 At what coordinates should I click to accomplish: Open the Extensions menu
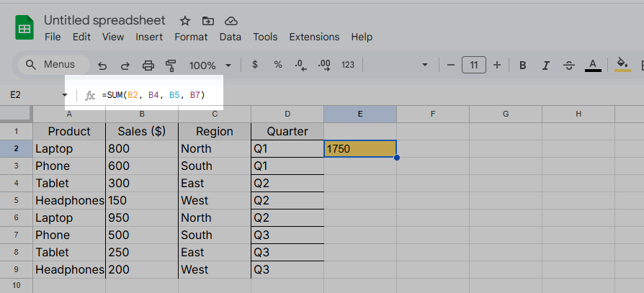coord(314,37)
